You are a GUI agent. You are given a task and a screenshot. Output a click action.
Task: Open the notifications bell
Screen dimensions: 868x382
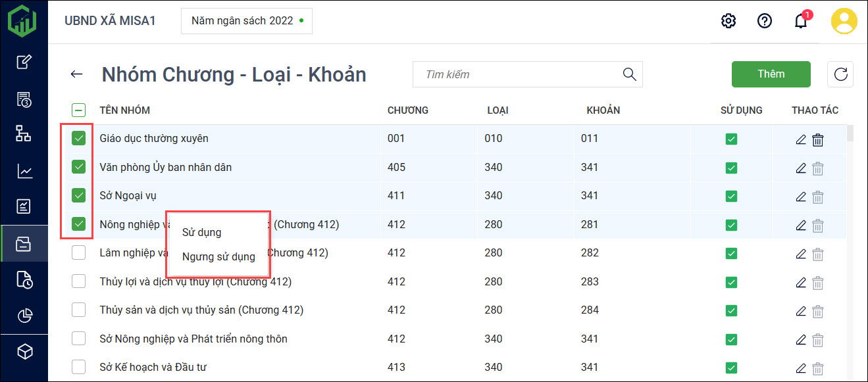pos(800,21)
